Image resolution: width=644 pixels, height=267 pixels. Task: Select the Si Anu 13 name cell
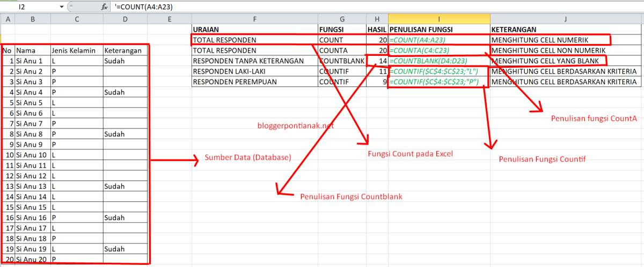tap(33, 186)
